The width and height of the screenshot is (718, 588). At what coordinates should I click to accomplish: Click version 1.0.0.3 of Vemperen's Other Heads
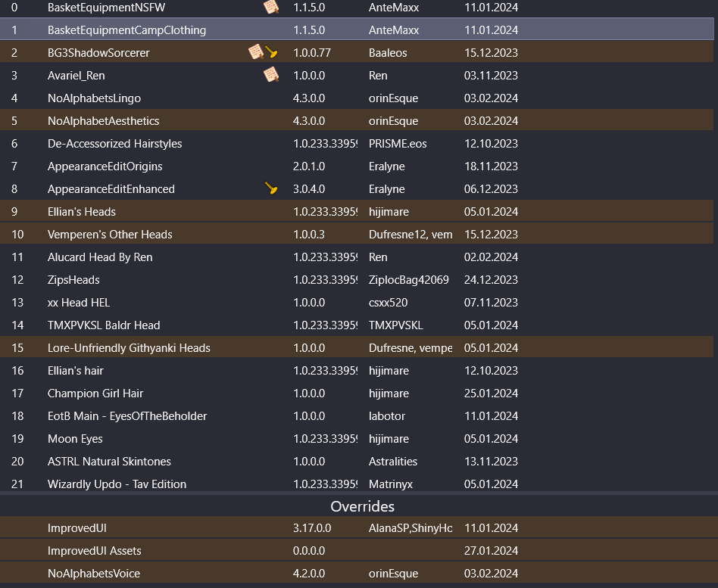309,235
